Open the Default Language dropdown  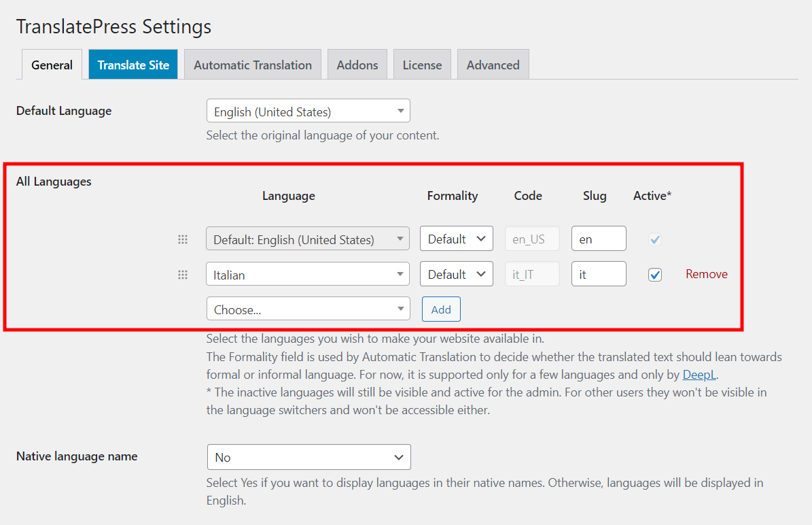coord(308,111)
